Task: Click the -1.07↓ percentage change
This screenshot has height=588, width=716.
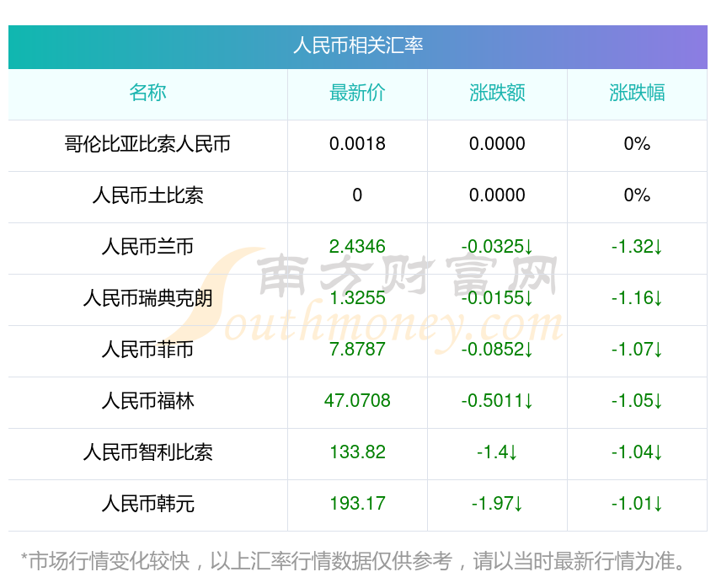Action: click(637, 350)
